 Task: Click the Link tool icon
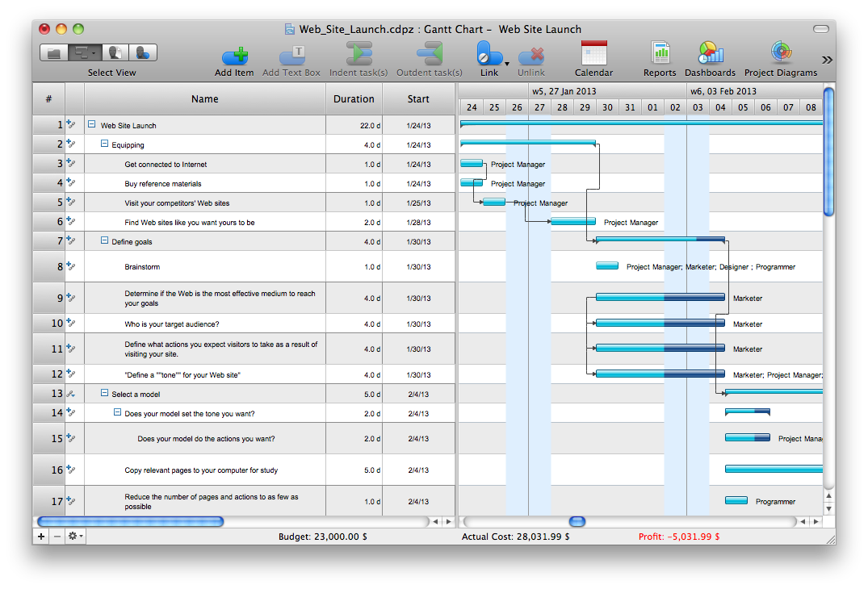coord(489,55)
